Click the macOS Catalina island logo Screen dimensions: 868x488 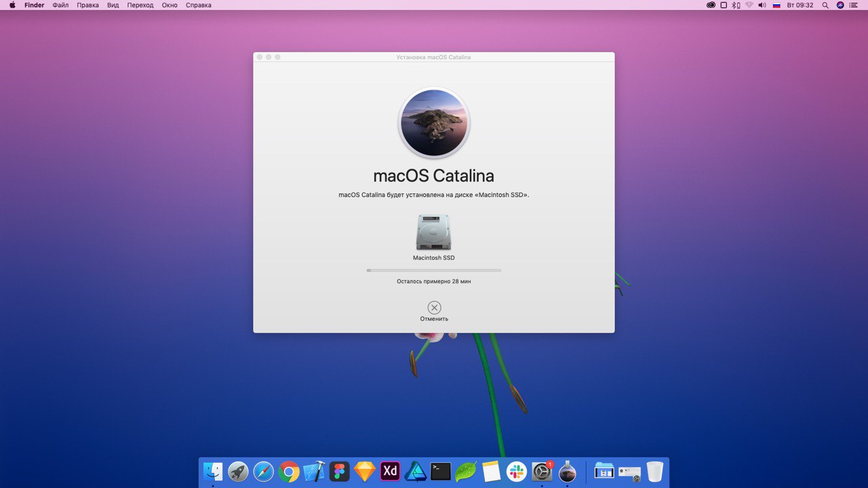[x=434, y=123]
